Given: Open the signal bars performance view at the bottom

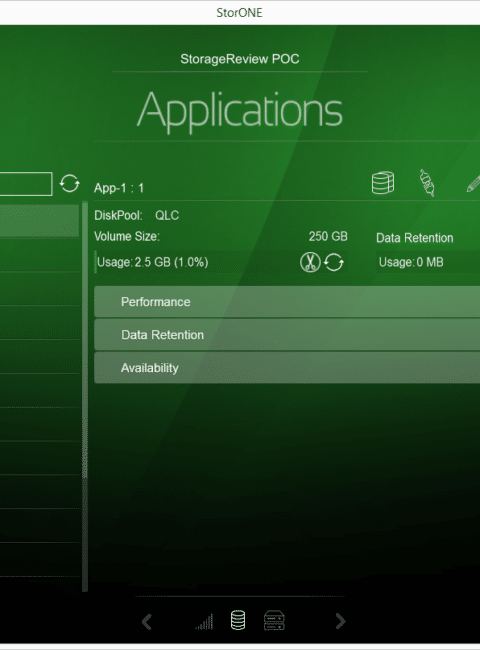Looking at the screenshot, I should pyautogui.click(x=204, y=621).
